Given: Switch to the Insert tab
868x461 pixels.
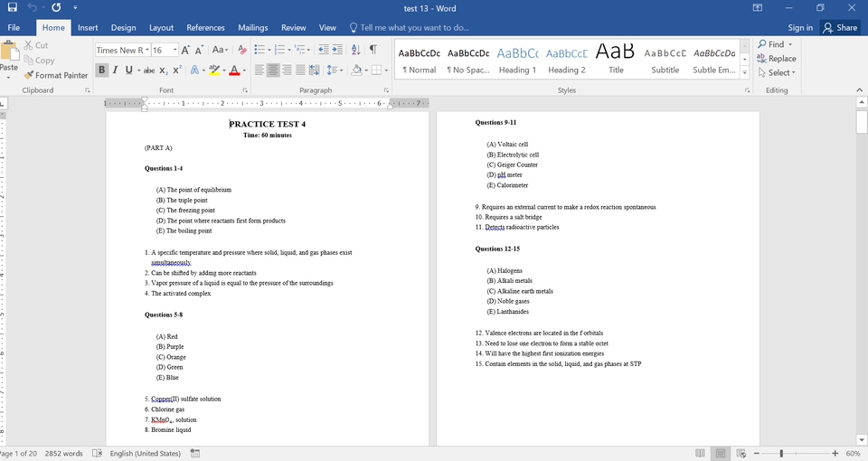Looking at the screenshot, I should (88, 28).
